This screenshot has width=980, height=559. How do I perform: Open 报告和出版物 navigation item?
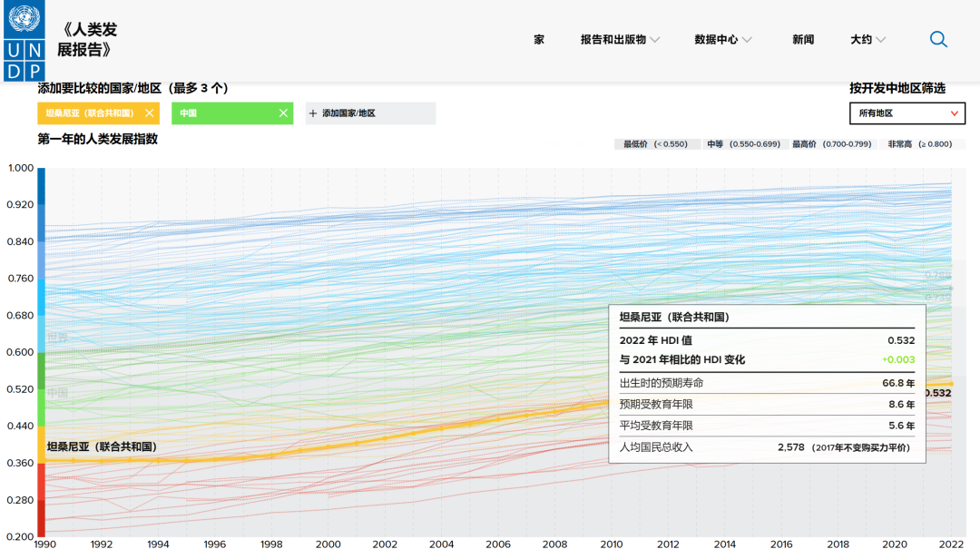[613, 39]
